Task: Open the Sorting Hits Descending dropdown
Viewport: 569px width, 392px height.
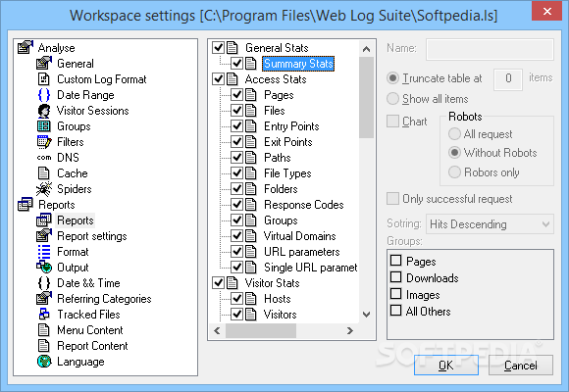Action: click(490, 224)
